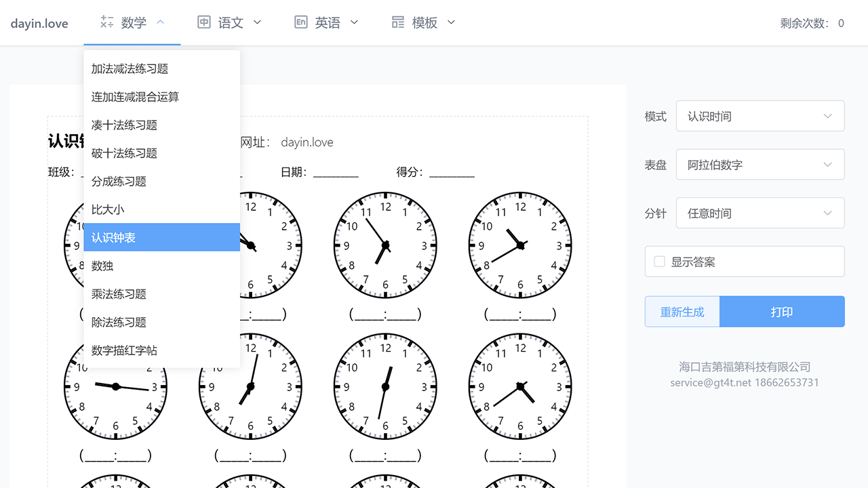
Task: Click the 模板 template icon
Action: (398, 22)
